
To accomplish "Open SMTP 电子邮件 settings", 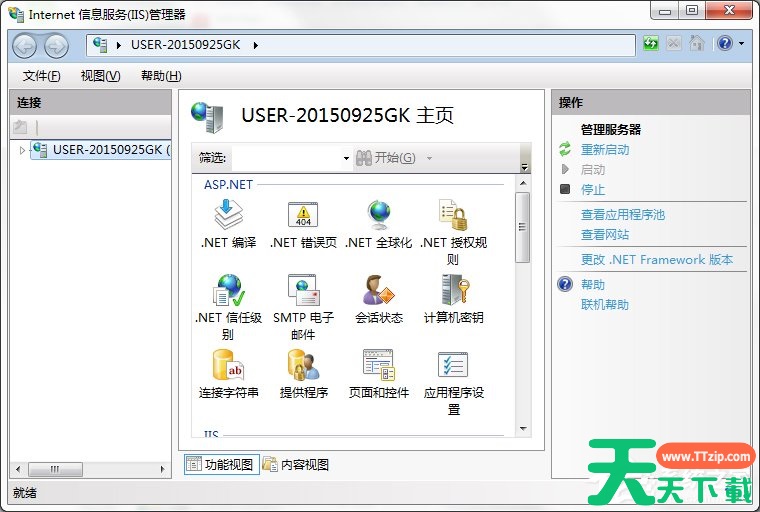I will point(303,291).
